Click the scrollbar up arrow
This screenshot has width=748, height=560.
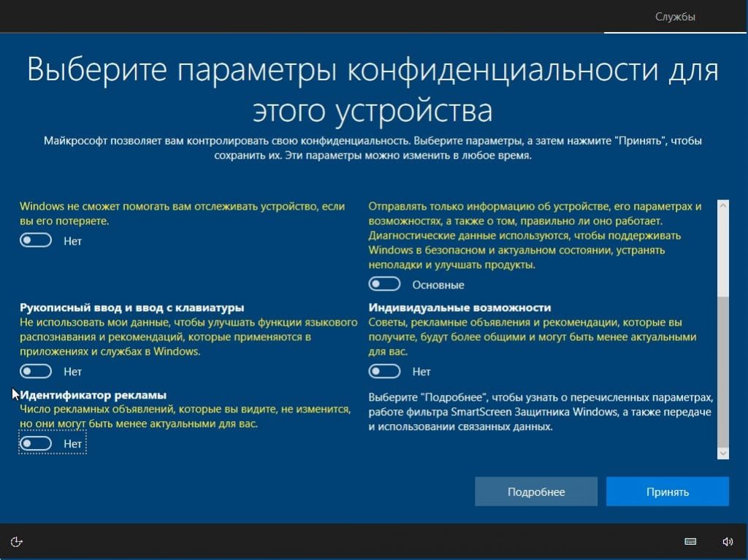point(723,207)
